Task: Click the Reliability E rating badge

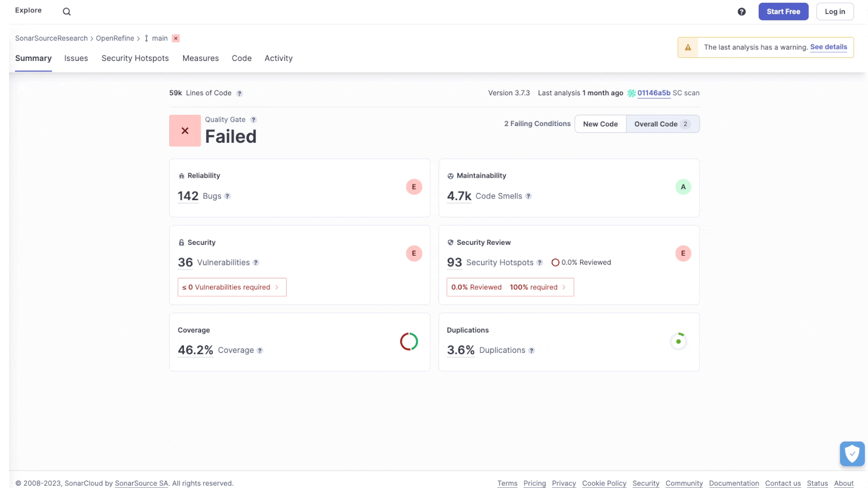Action: [x=414, y=187]
